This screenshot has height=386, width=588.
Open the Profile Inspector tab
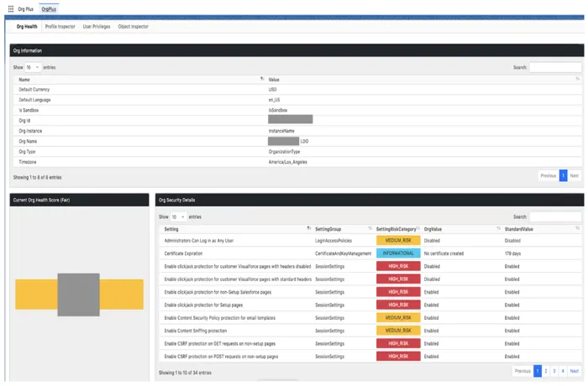[60, 27]
